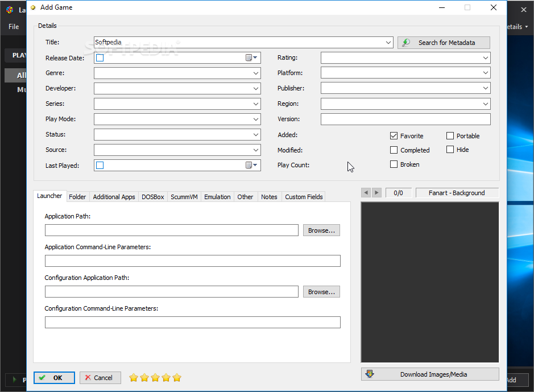Set rating to five stars
Image resolution: width=534 pixels, height=392 pixels.
177,378
